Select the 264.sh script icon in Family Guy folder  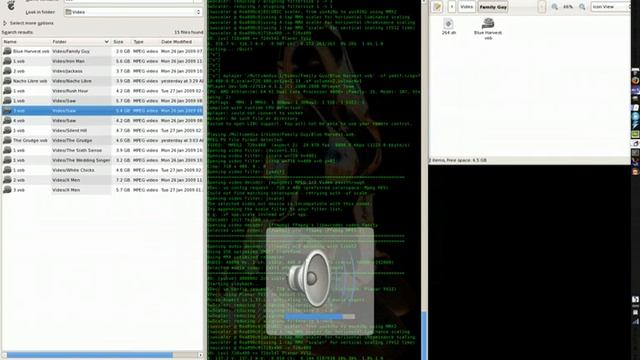pyautogui.click(x=449, y=24)
